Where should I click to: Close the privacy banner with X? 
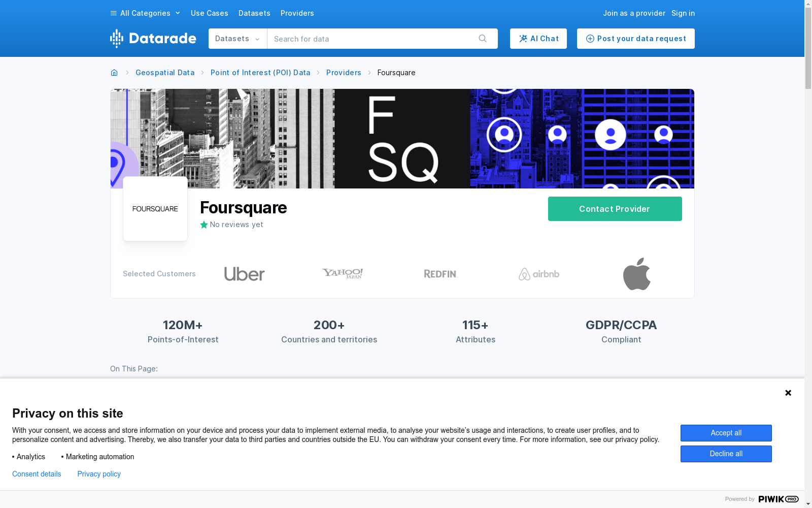coord(788,393)
